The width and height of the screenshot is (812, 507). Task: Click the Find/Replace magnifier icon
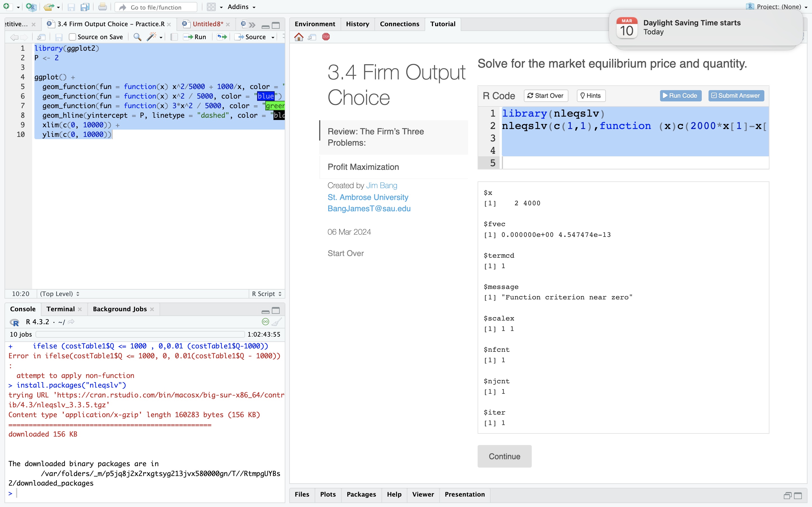tap(137, 37)
